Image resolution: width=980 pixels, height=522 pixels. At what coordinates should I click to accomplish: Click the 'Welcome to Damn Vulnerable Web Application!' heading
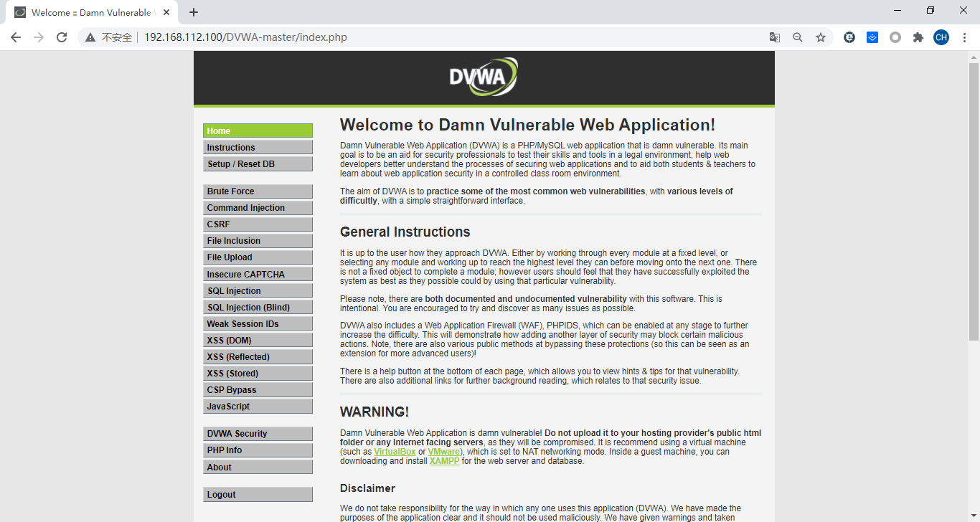coord(527,125)
